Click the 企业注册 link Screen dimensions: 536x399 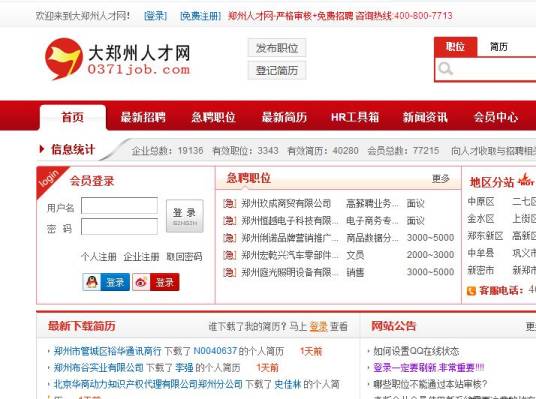tap(142, 256)
